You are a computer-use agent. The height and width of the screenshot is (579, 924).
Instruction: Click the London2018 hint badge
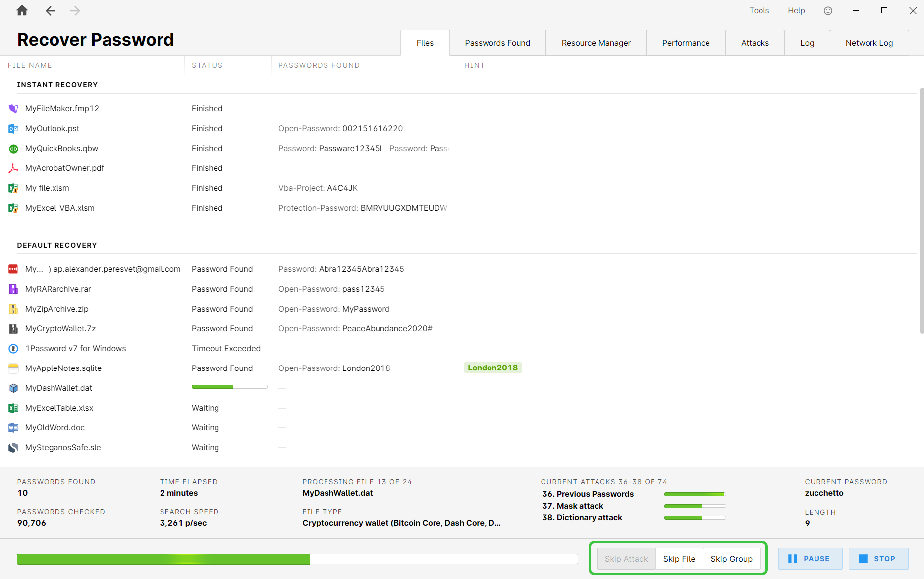tap(492, 368)
